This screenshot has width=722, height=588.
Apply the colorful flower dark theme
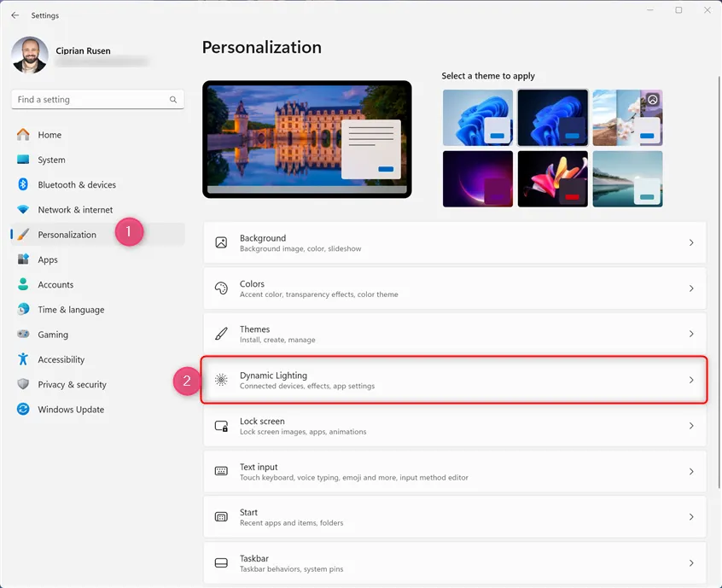click(552, 178)
